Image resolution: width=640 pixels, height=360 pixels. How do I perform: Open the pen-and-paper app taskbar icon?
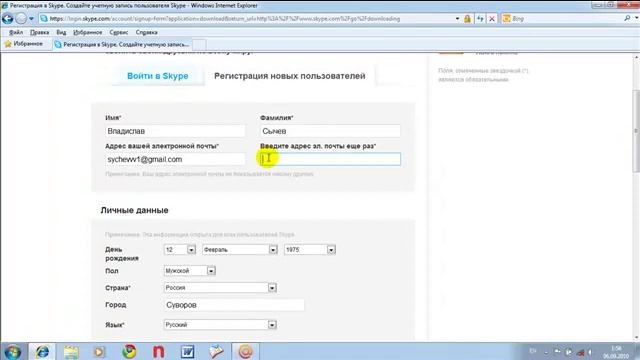click(x=216, y=351)
